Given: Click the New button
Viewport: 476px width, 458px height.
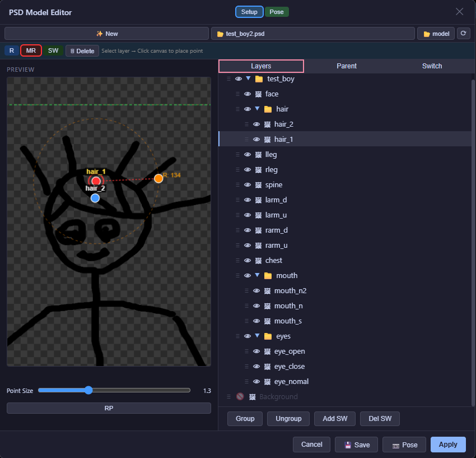Looking at the screenshot, I should [x=107, y=34].
